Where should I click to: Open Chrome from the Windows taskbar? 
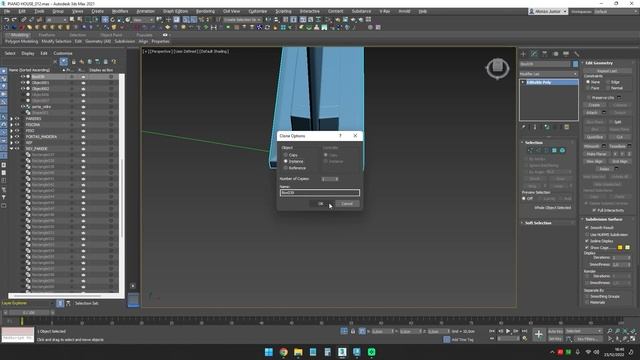click(x=284, y=352)
